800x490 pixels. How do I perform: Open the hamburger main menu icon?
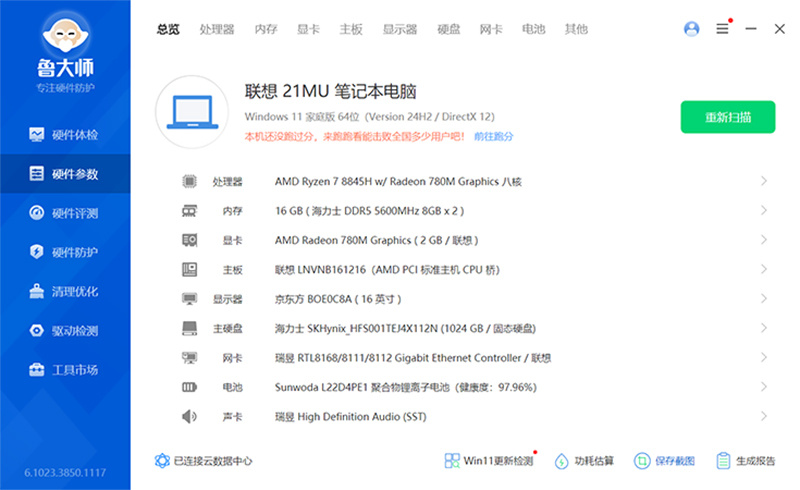(722, 29)
